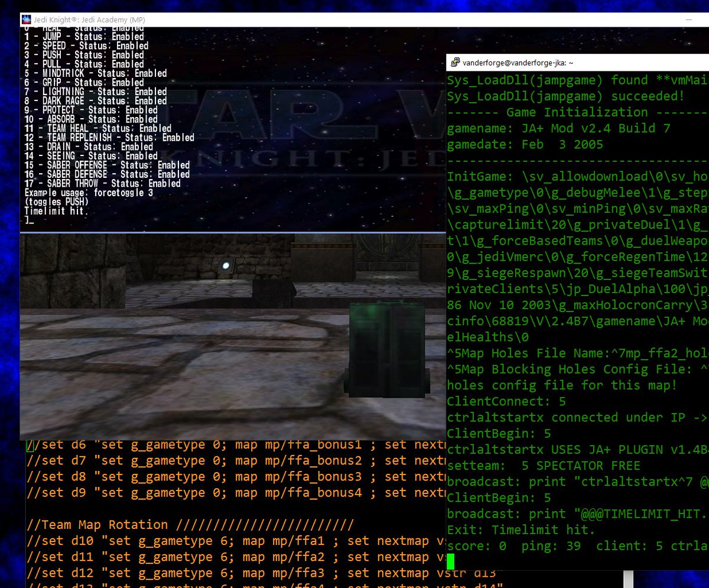Click the '//set d9' ffa_bonus4 line in editor
This screenshot has width=709, height=588.
pos(235,492)
